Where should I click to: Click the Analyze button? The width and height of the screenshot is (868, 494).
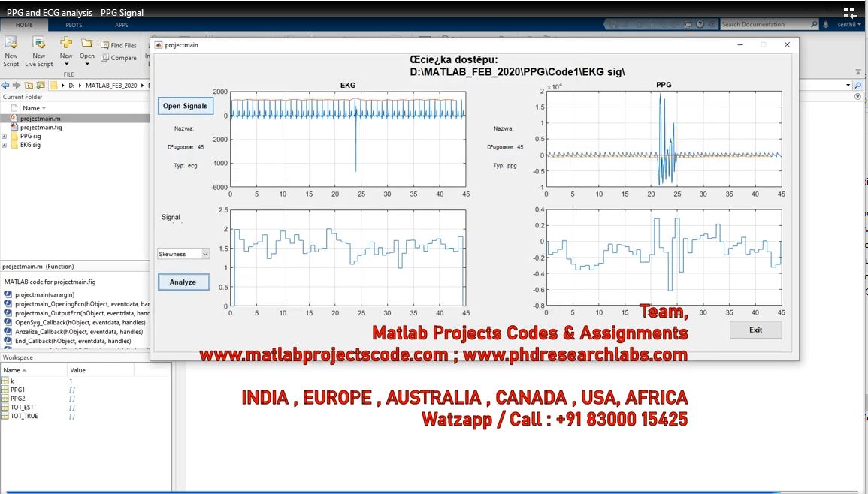click(183, 282)
